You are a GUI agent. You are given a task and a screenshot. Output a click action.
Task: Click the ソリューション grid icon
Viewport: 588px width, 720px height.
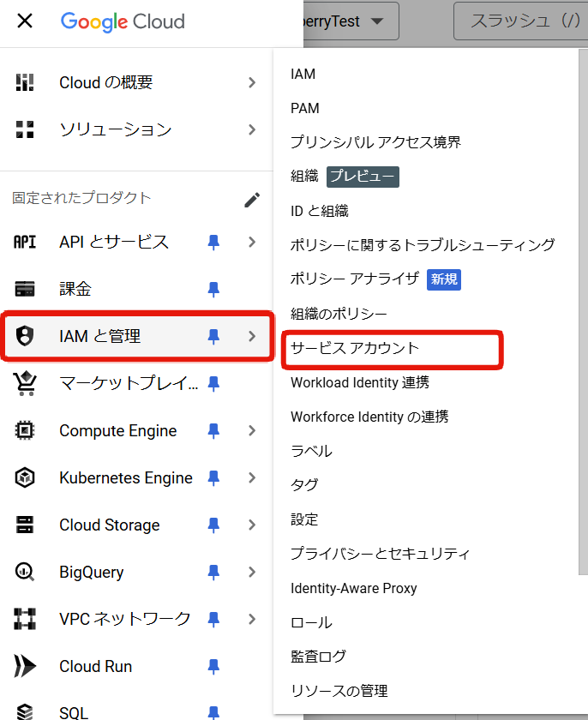[25, 129]
